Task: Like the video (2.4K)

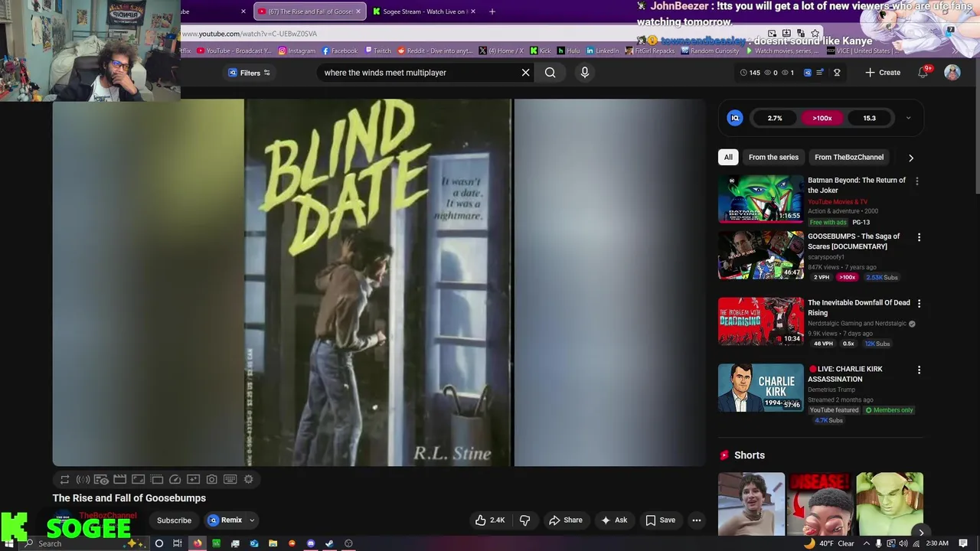Action: [489, 520]
